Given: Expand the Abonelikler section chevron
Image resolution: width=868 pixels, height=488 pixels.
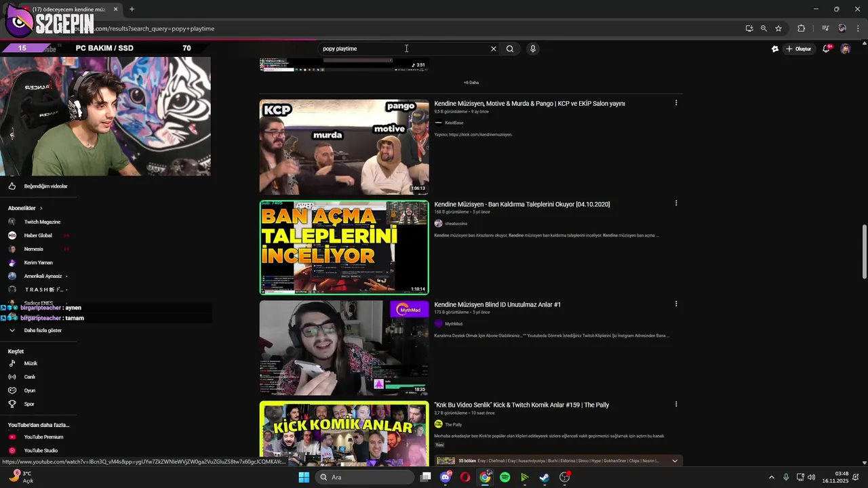Looking at the screenshot, I should (x=41, y=208).
